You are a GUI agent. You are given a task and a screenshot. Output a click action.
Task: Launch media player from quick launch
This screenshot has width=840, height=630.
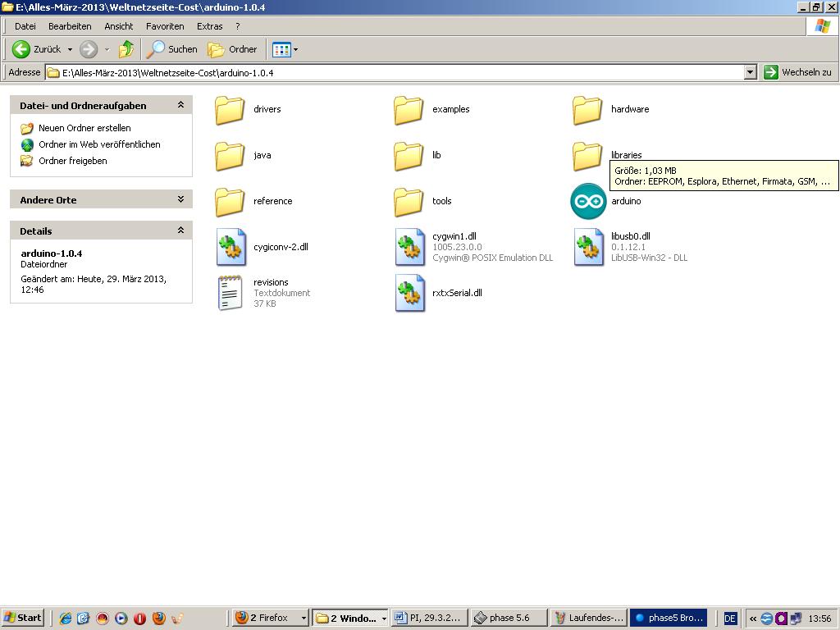click(121, 619)
